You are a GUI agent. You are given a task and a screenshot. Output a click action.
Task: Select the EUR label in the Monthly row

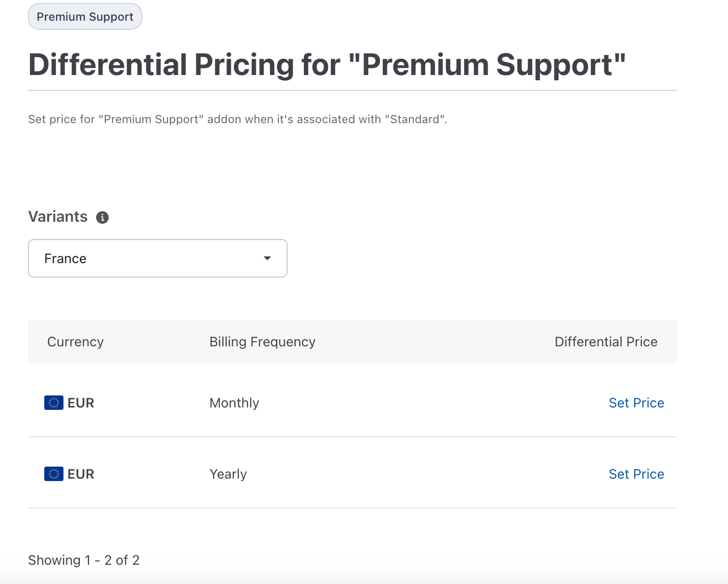81,403
